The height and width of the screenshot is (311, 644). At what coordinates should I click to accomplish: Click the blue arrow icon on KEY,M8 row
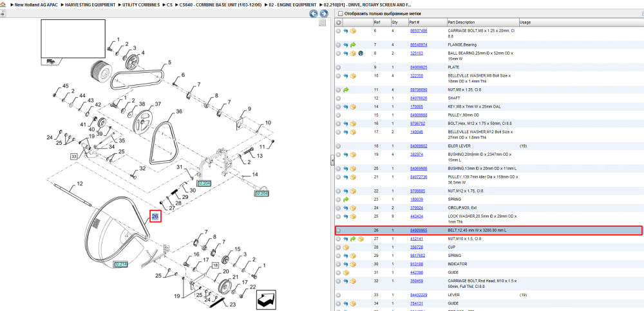coord(346,107)
